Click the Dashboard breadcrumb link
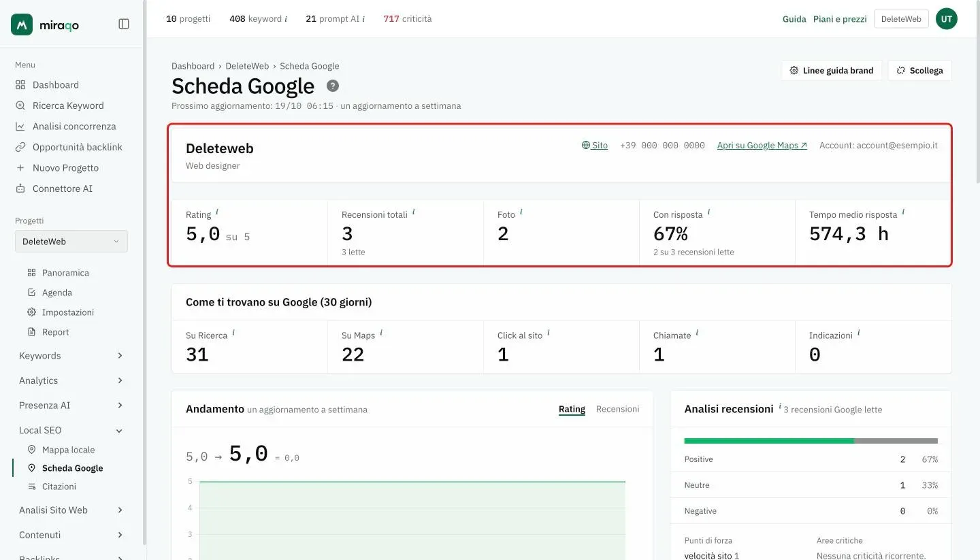980x560 pixels. tap(193, 66)
